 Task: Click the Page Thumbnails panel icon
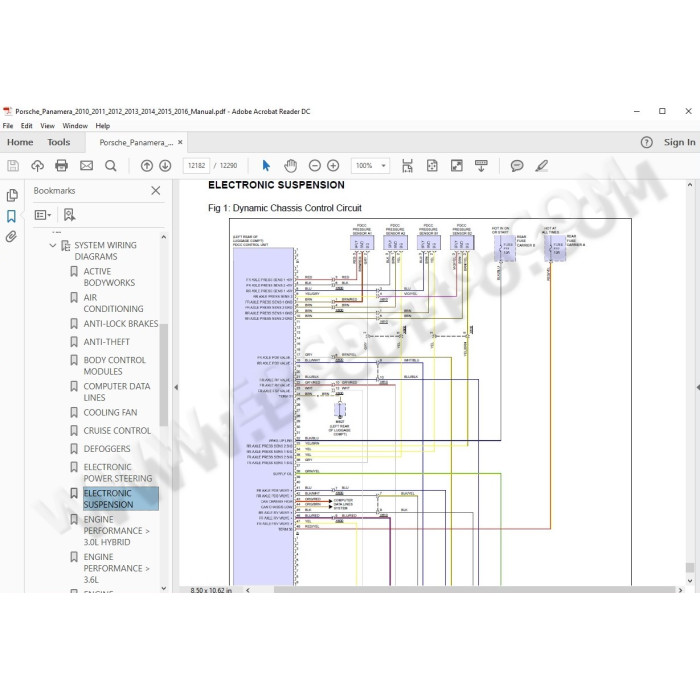coord(12,195)
